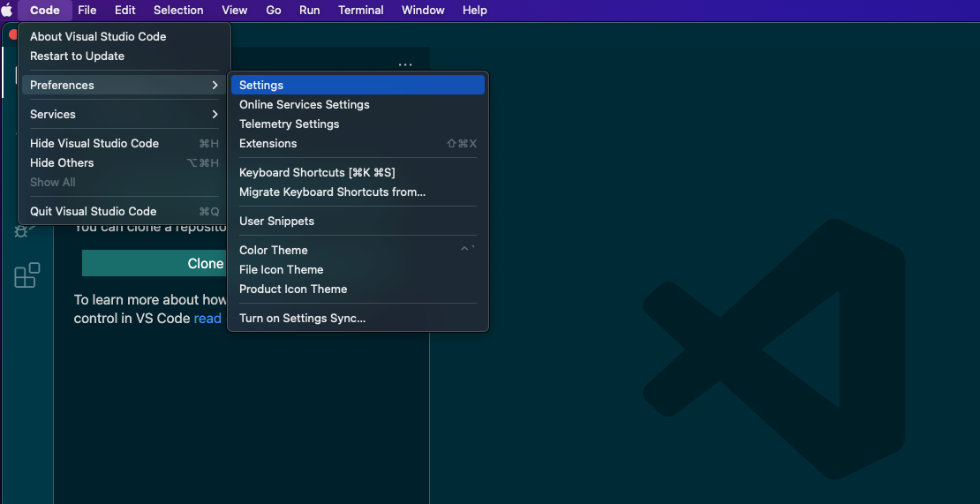Choose Hide Others
980x504 pixels.
124,163
